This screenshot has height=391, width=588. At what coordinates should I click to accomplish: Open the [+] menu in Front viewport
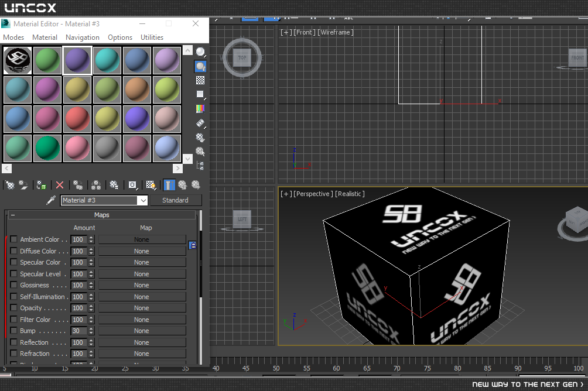coord(286,32)
